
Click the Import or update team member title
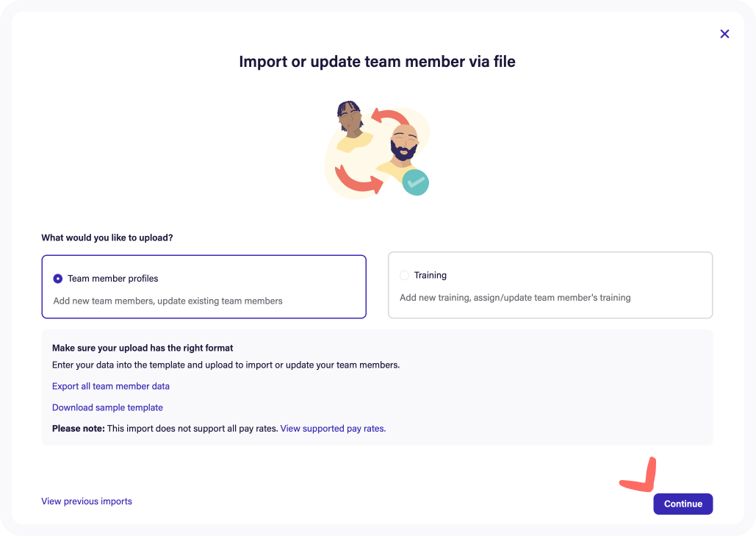(x=376, y=62)
